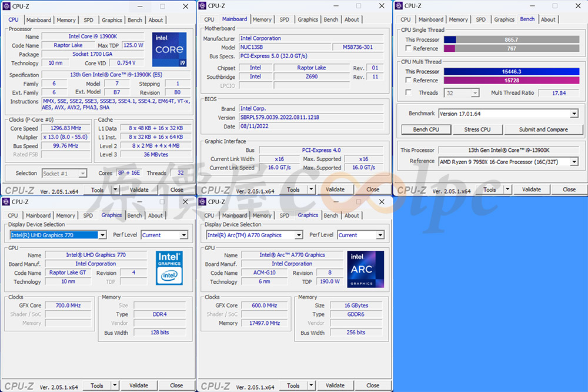Click Validate in UHD Graphics 770 window
Screen dimensions: 588x392
139,386
